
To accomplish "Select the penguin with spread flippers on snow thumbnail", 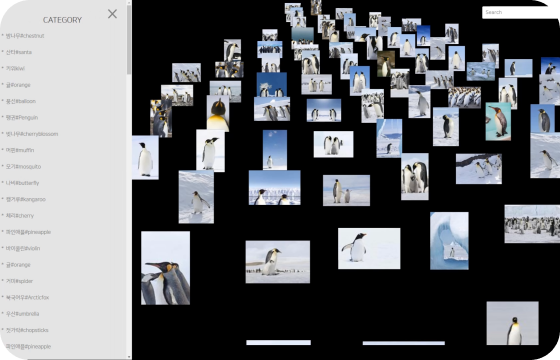I will tap(369, 249).
